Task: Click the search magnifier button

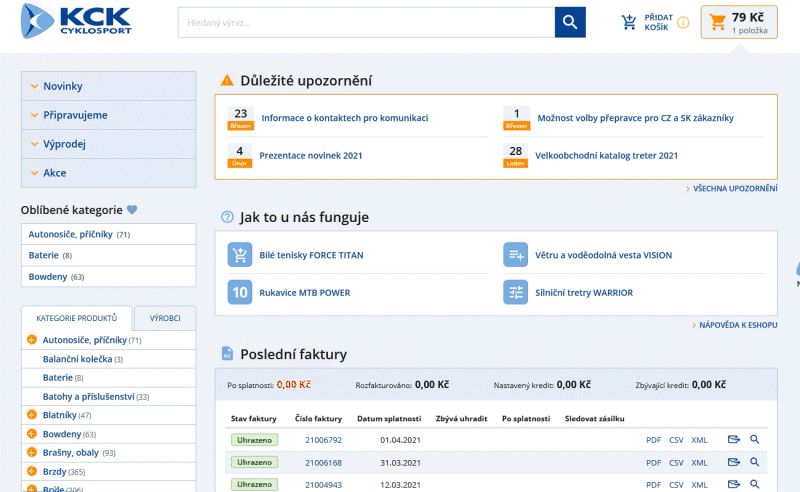Action: tap(570, 22)
